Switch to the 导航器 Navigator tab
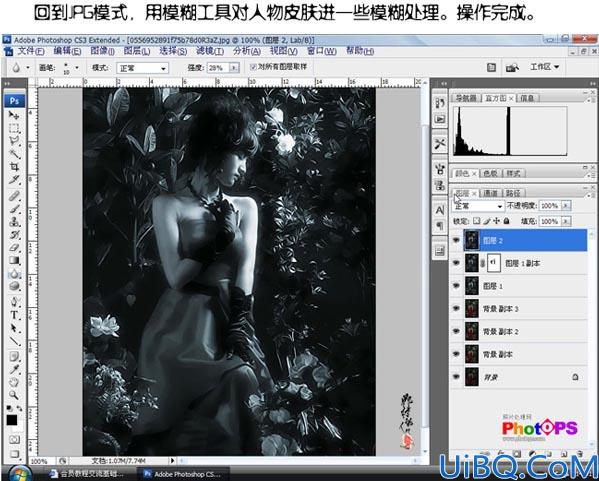Image resolution: width=599 pixels, height=481 pixels. pyautogui.click(x=466, y=98)
